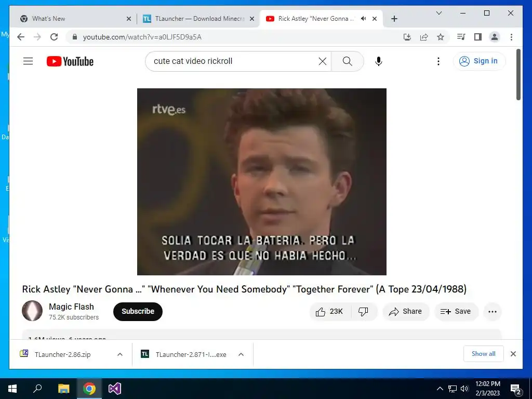Image resolution: width=532 pixels, height=399 pixels.
Task: Open the Chrome profile avatar
Action: tap(495, 37)
